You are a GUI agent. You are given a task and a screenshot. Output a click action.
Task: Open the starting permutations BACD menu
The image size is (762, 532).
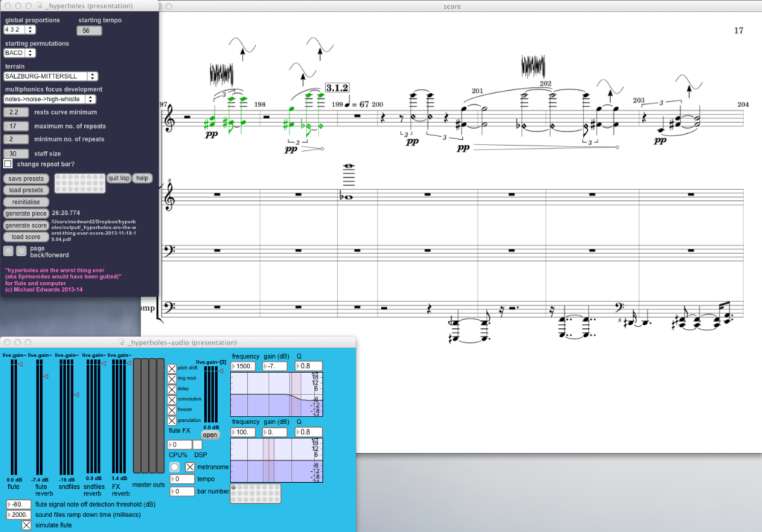point(19,53)
